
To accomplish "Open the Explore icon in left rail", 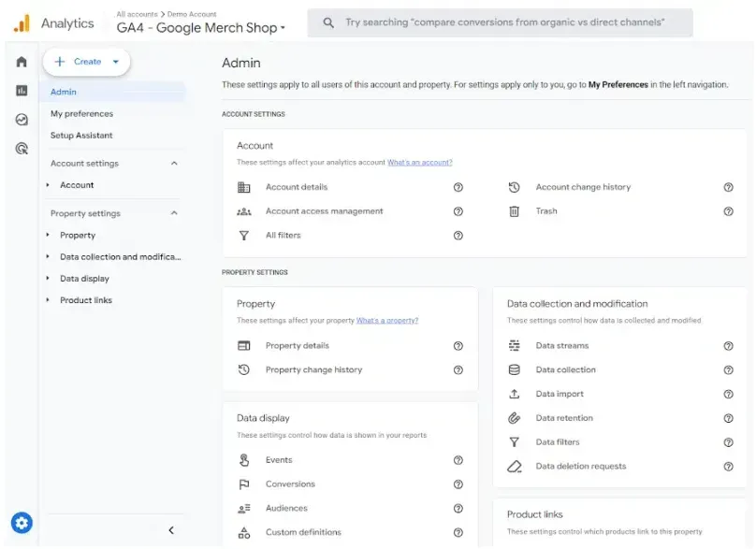I will [22, 120].
